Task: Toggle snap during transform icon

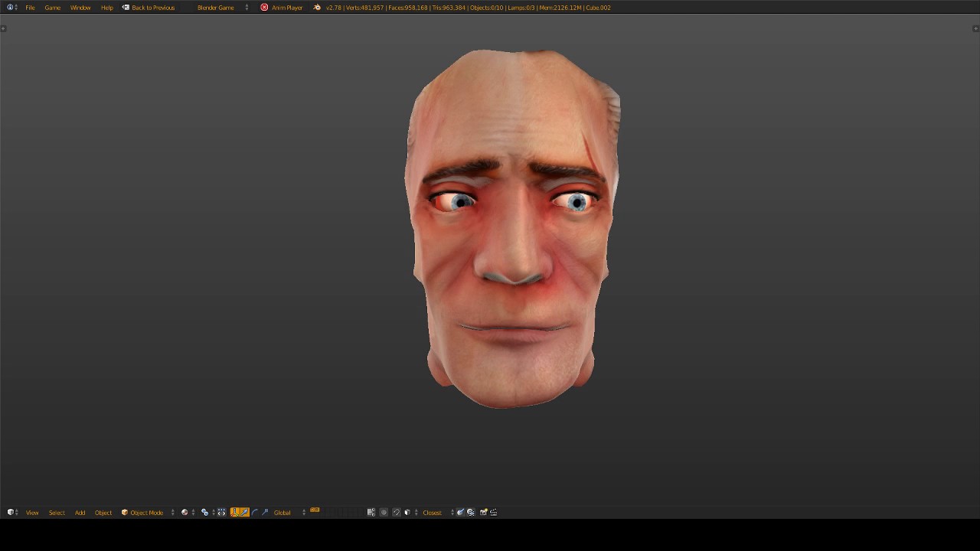Action: (396, 513)
